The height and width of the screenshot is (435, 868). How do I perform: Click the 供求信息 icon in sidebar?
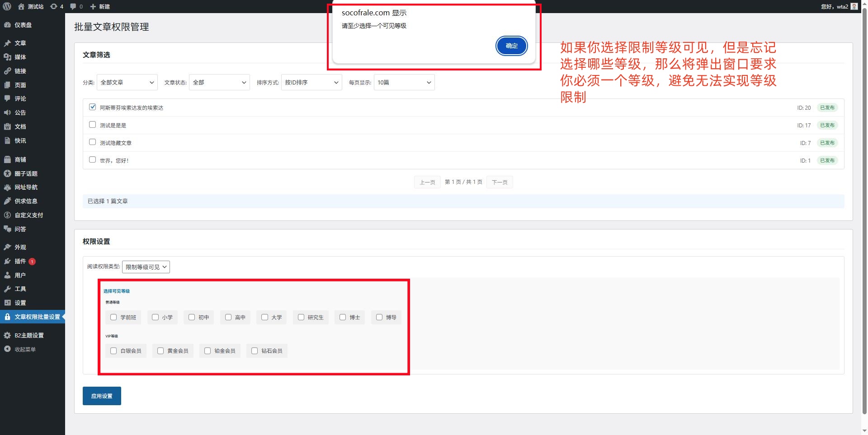[x=7, y=201]
